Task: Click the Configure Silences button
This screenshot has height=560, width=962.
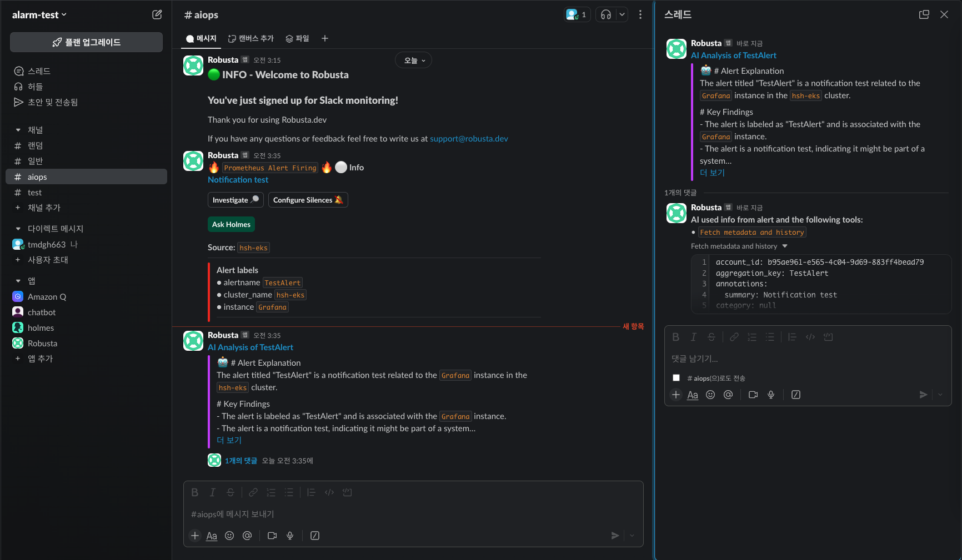Action: pos(308,200)
